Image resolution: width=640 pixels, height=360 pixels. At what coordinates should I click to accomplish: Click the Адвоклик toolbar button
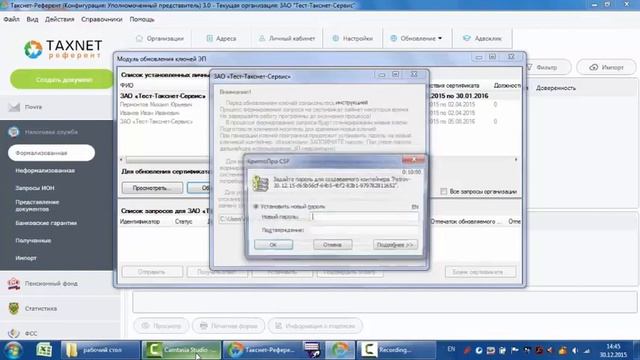tap(482, 38)
